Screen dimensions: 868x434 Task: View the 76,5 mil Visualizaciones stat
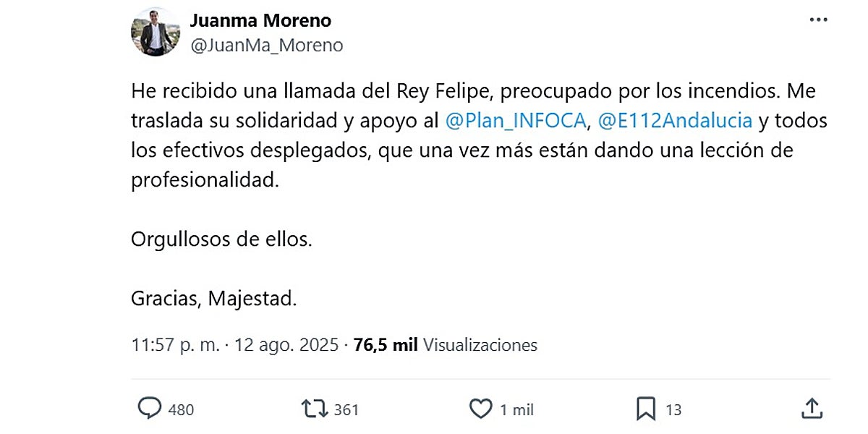(446, 346)
